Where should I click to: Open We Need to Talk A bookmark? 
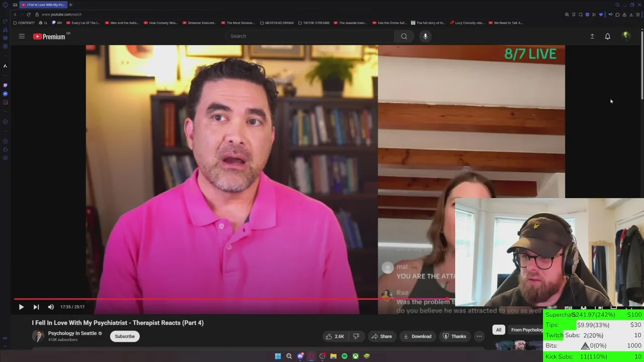[506, 23]
